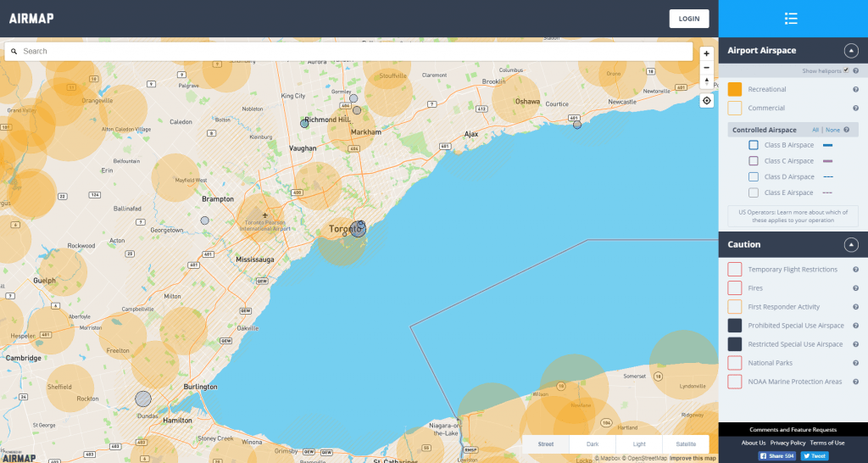Locate me with the geolocation button
This screenshot has height=463, width=868.
706,101
